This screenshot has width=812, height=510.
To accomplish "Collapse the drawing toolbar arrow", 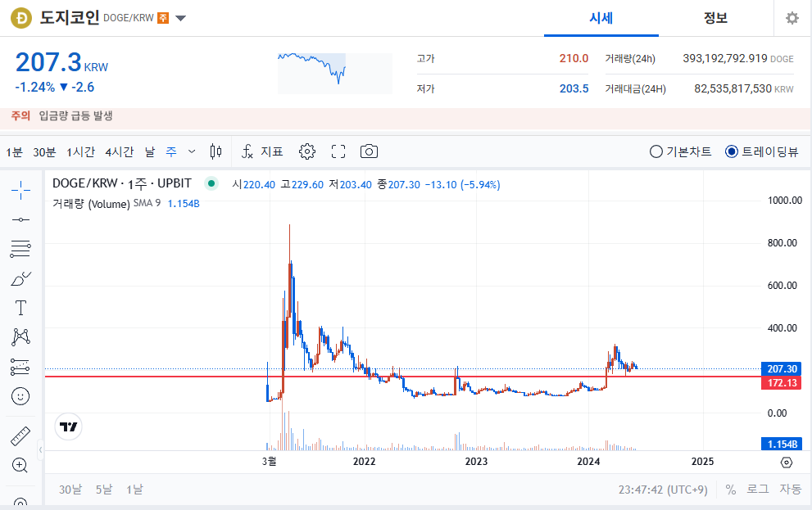I will (40, 450).
